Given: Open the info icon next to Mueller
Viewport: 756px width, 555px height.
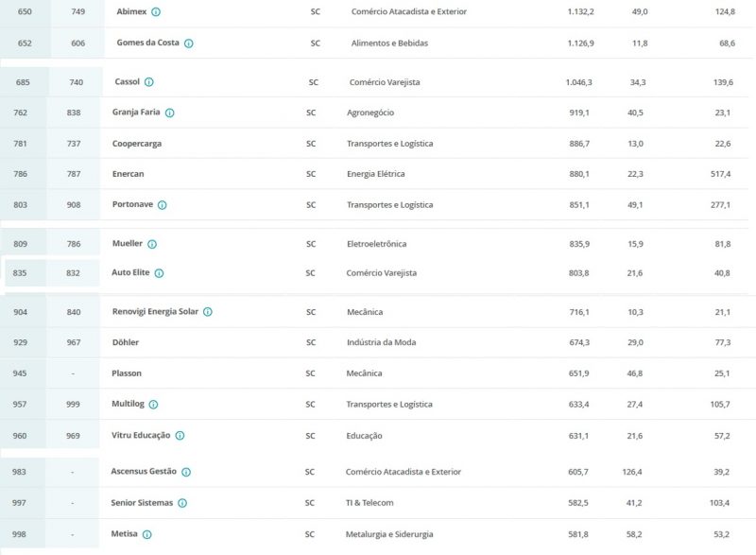Looking at the screenshot, I should click(152, 244).
